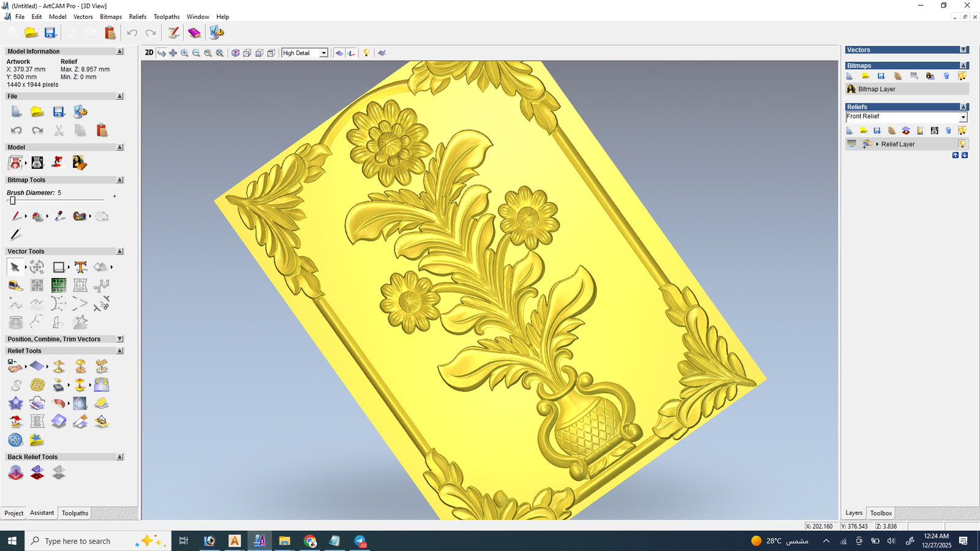Click the Zoom In icon in 3D toolbar
This screenshot has width=980, height=551.
click(x=184, y=53)
